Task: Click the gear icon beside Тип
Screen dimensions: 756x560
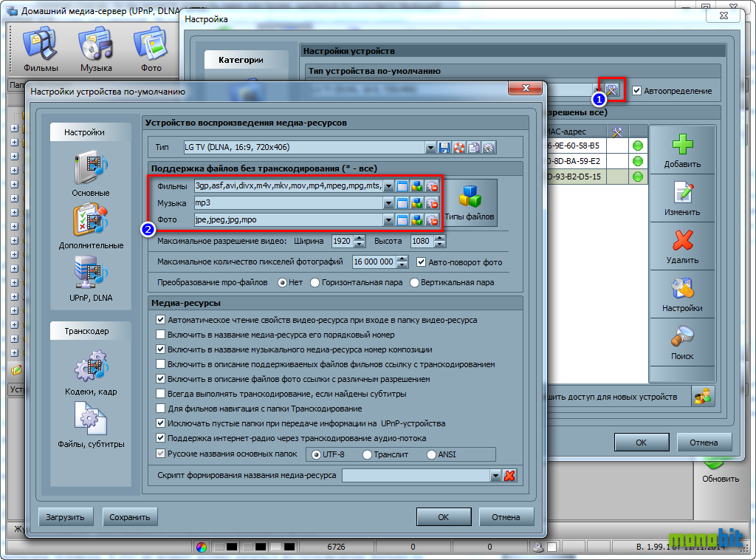Action: (x=489, y=148)
